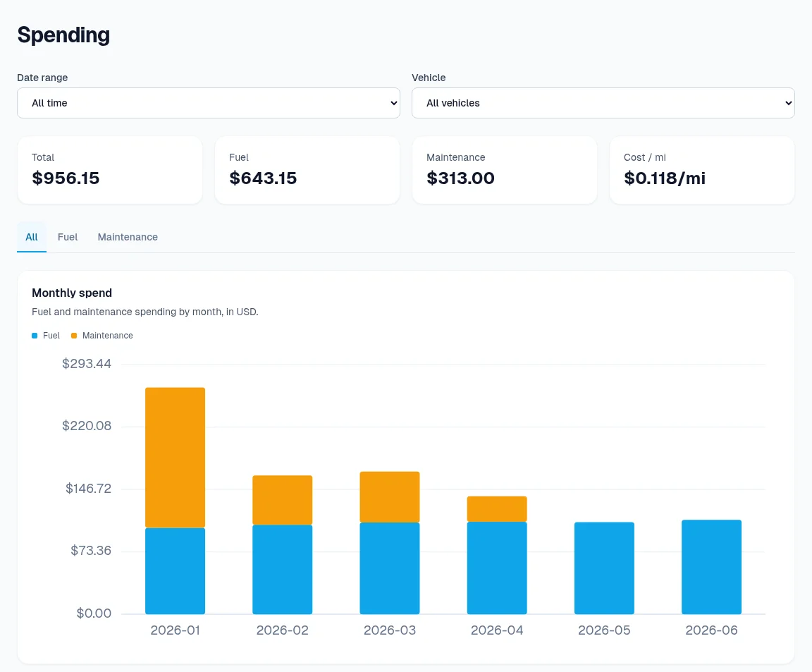
Task: Select the All tab
Action: [x=32, y=237]
